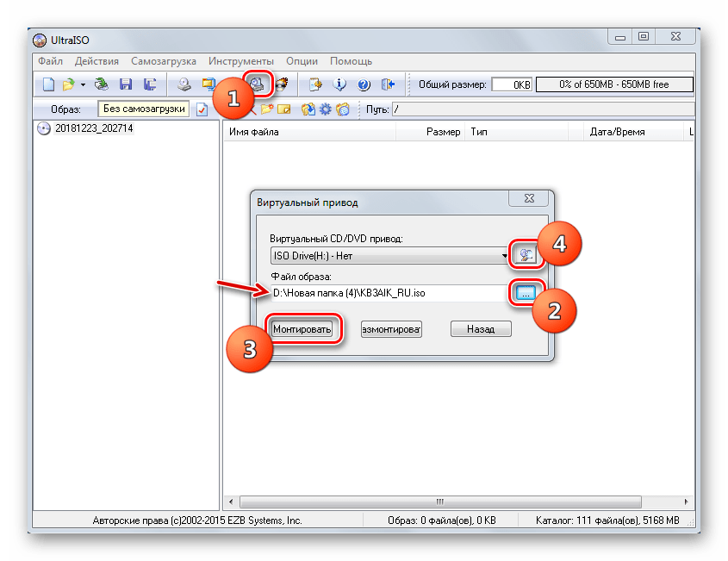Click the Mount to virtual drive toolbar icon
The image size is (728, 561).
coord(258,84)
